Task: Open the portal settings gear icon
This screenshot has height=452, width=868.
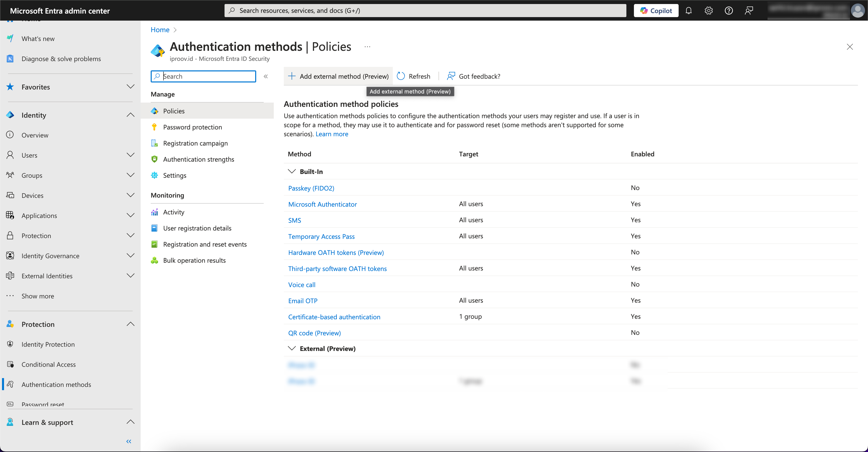Action: pos(709,11)
